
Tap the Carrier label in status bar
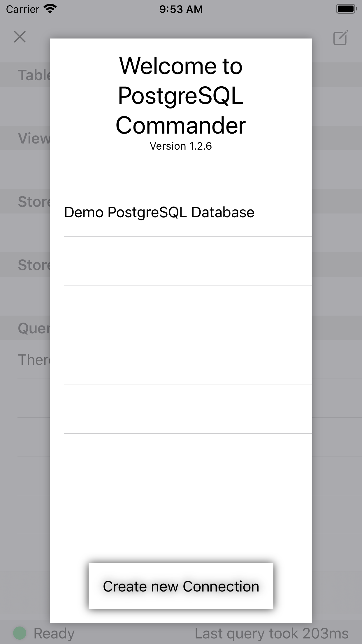click(22, 9)
